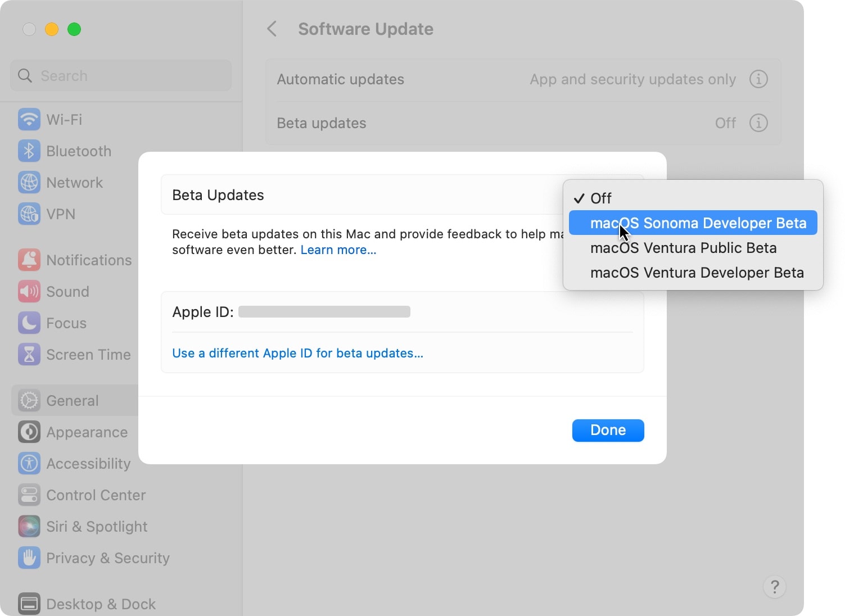
Task: Open the Learn more link
Action: click(338, 250)
